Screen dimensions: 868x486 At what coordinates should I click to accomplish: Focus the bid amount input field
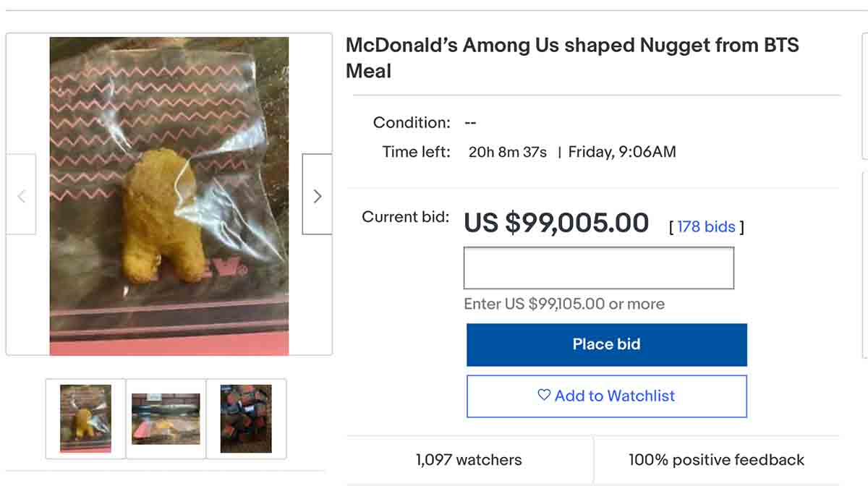[x=598, y=268]
